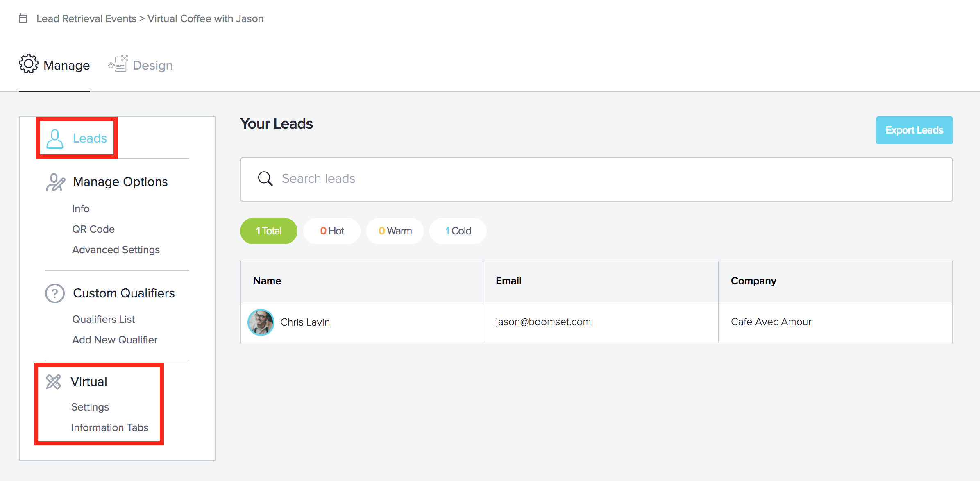Click the calendar icon in breadcrumb

[x=23, y=18]
